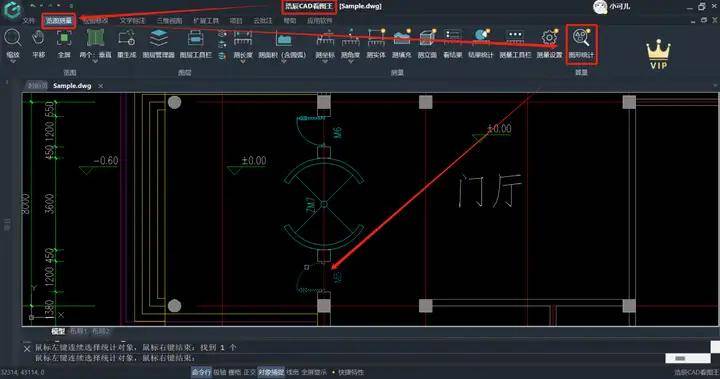Click the bottom small layer icon beside Layer Toolbar
Viewport: 720px width, 379px height.
222,55
